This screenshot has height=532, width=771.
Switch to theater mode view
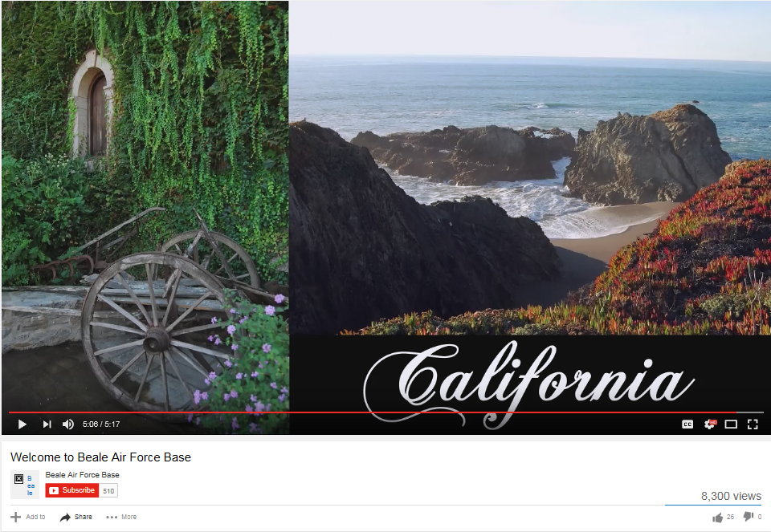[731, 424]
